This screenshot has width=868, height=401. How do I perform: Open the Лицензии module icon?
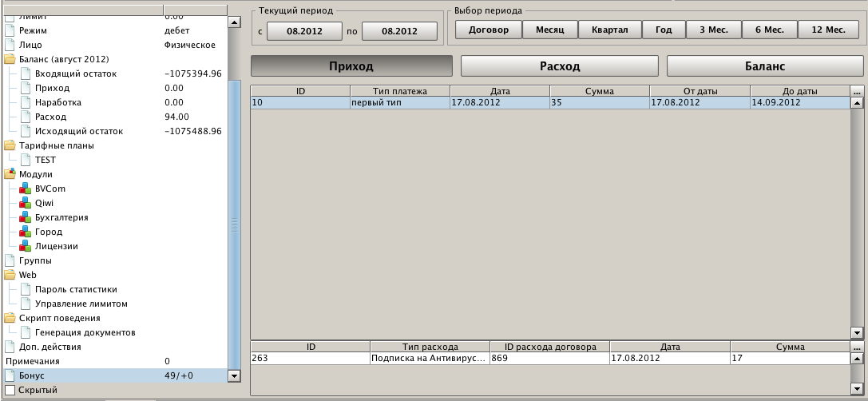(x=25, y=246)
